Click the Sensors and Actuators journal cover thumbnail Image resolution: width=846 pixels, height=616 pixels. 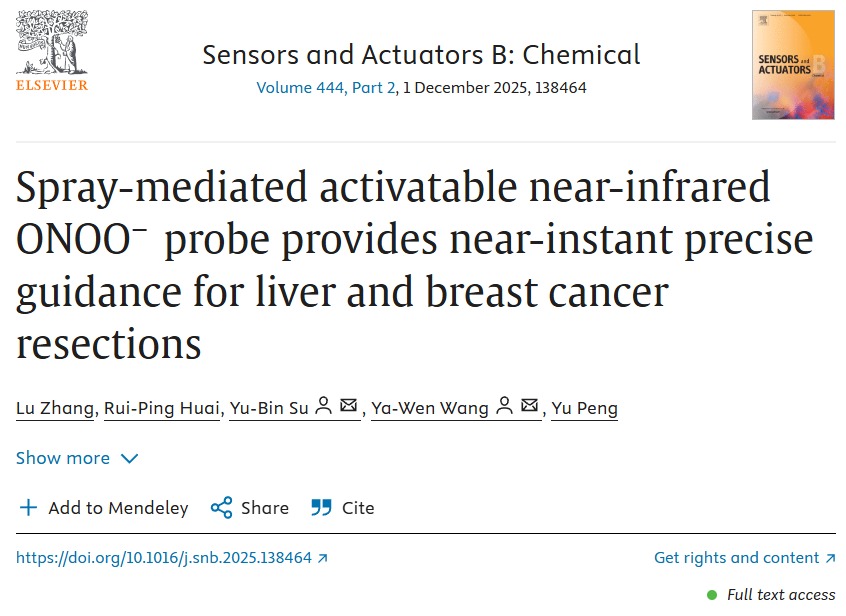[x=793, y=65]
